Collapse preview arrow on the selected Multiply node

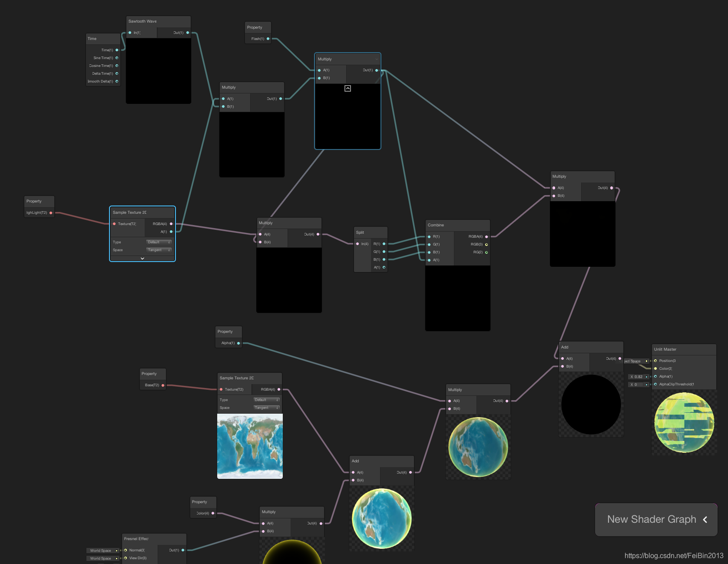coord(347,88)
